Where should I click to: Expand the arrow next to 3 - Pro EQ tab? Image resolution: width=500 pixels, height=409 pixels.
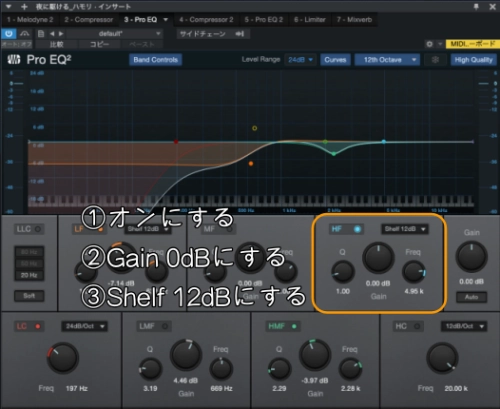(x=165, y=20)
